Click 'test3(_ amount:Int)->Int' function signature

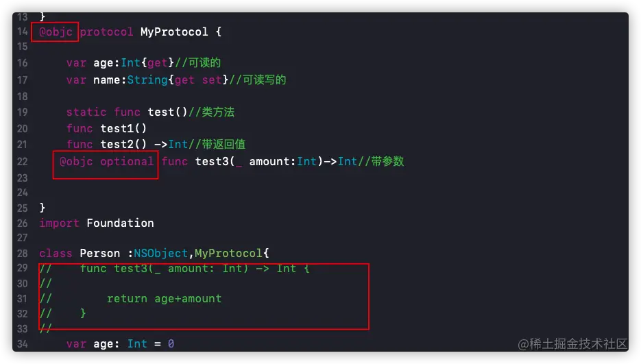coord(276,162)
